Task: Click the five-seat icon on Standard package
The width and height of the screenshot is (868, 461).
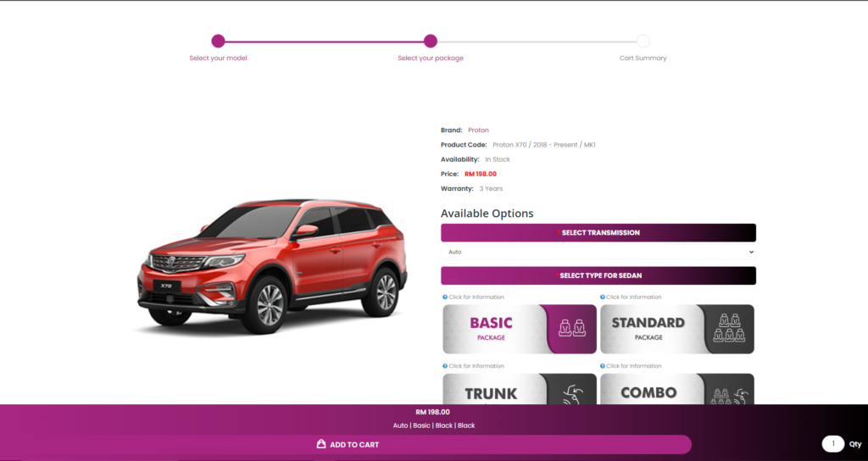Action: (x=730, y=328)
